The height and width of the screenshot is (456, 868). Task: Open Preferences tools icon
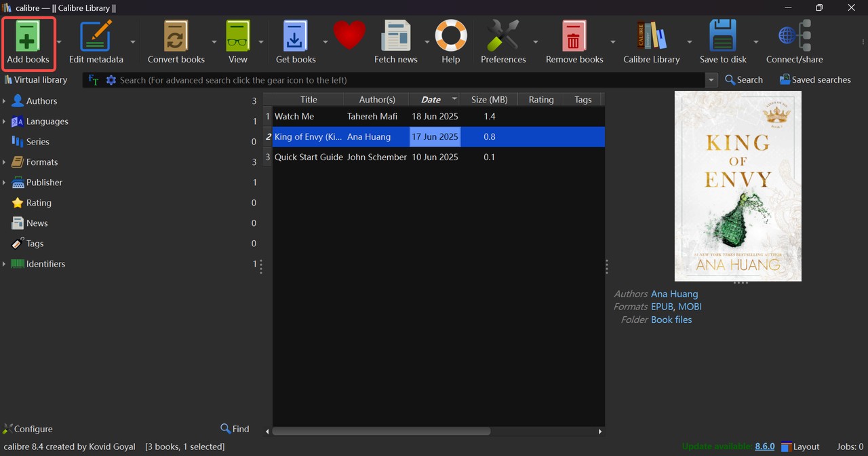[x=503, y=36]
